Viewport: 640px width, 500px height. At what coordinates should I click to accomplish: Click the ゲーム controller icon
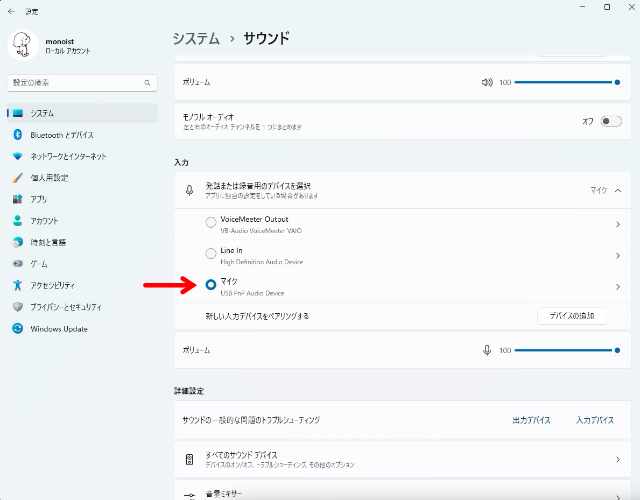(x=18, y=264)
